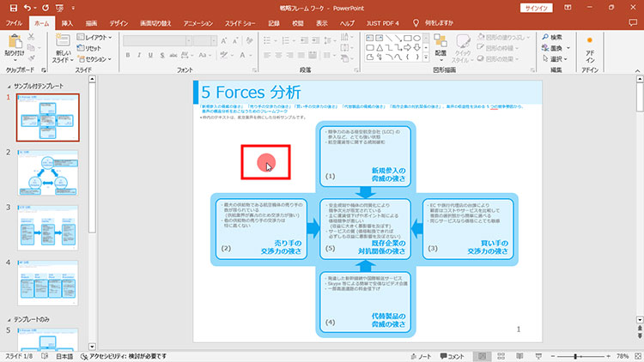Expand the レイアウト layout dropdown
The image size is (644, 362).
point(96,38)
